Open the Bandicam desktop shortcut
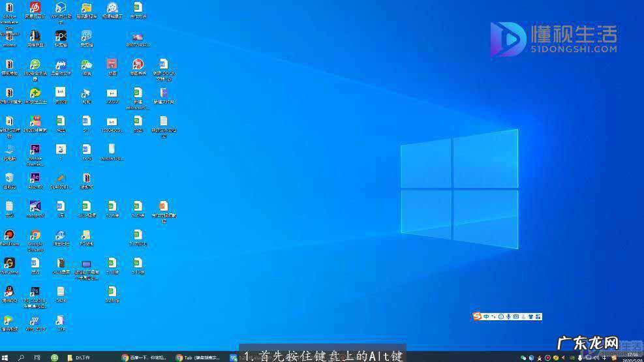The height and width of the screenshot is (362, 644). point(9,235)
